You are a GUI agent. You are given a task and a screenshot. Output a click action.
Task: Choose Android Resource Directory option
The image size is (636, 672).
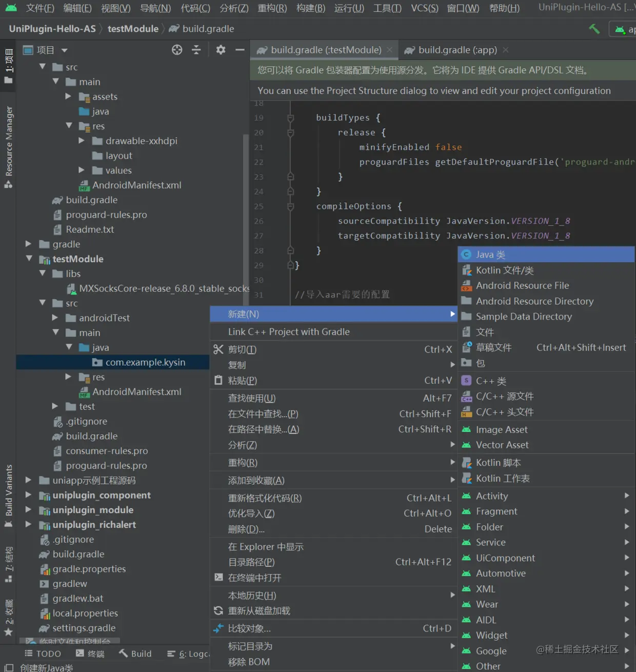[x=546, y=301]
